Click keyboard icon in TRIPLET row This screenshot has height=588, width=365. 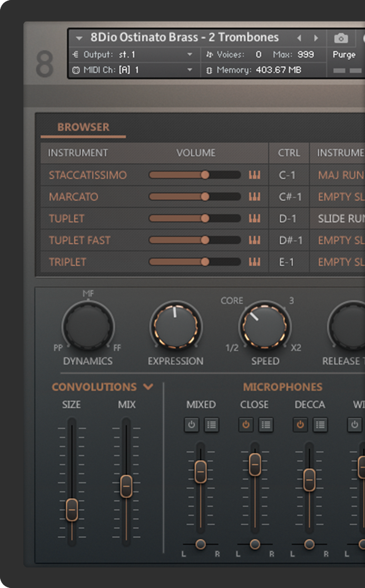(x=254, y=262)
